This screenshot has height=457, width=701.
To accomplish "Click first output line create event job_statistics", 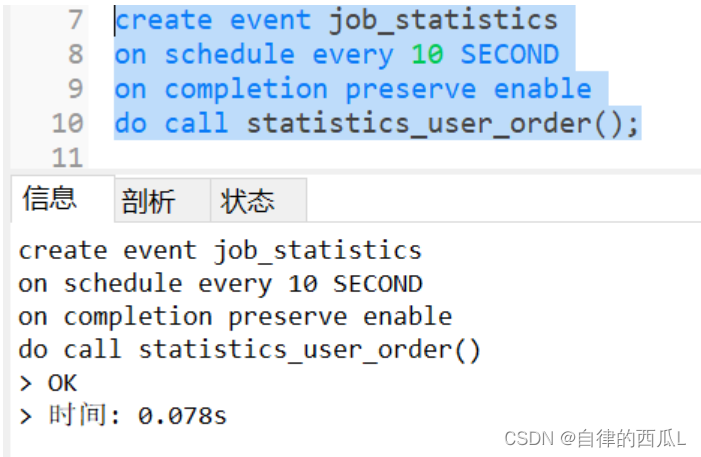I will [220, 250].
